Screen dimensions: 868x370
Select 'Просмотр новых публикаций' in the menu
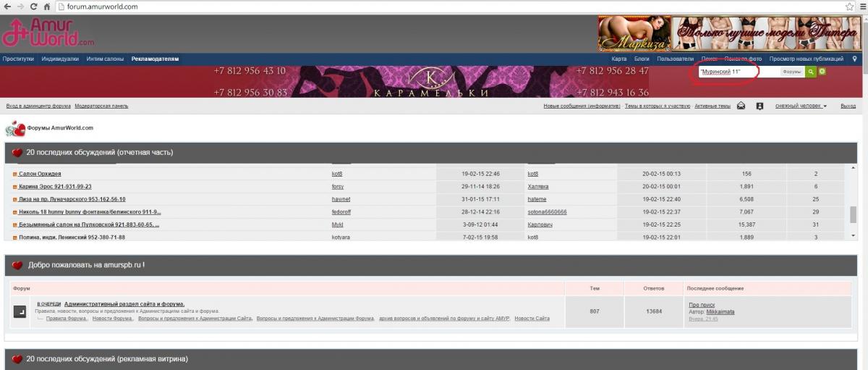coord(806,59)
